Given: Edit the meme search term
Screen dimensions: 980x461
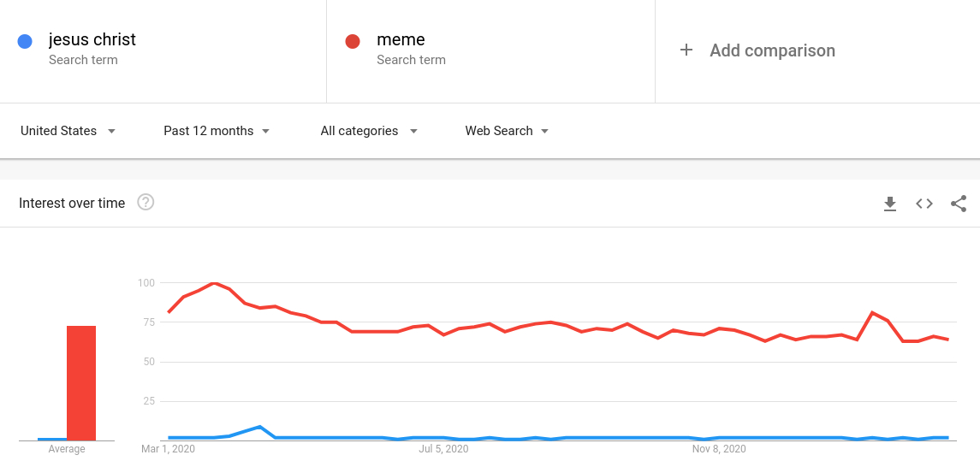Looking at the screenshot, I should 401,40.
